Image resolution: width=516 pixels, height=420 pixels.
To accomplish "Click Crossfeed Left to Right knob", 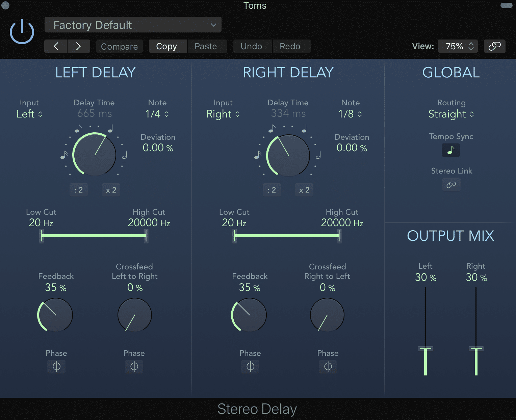I will (x=135, y=315).
